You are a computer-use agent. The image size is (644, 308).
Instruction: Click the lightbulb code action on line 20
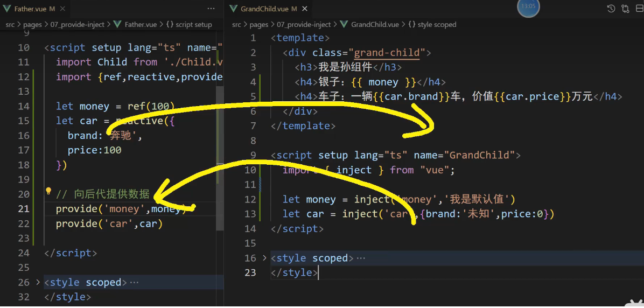click(48, 191)
